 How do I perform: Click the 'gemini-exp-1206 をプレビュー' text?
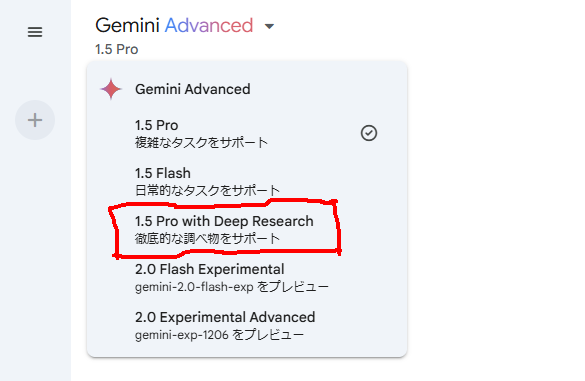tap(219, 335)
